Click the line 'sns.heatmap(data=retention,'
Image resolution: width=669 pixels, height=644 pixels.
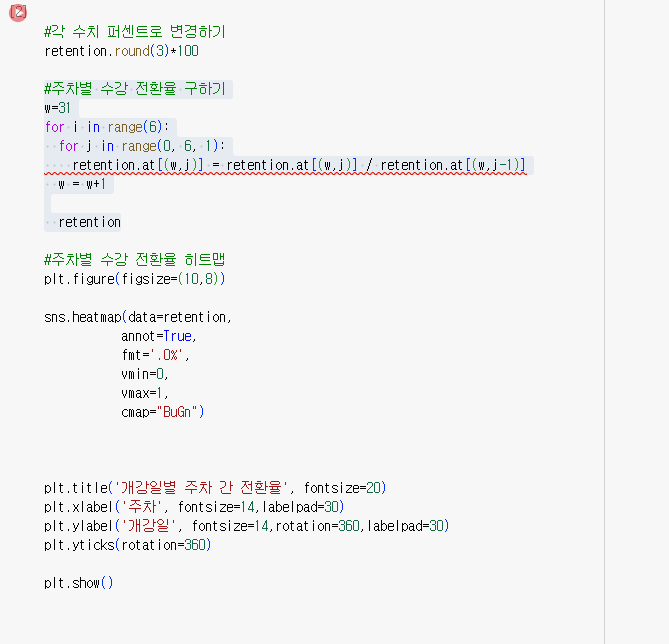point(138,317)
